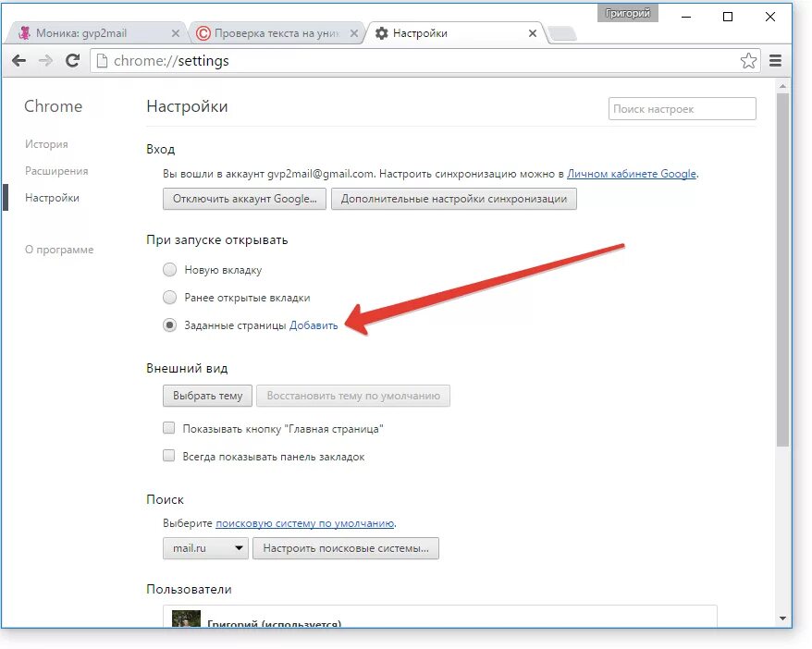Viewport: 812px width, 649px height.
Task: Click the user avatar thumbnail under Пользователи
Action: click(x=186, y=618)
